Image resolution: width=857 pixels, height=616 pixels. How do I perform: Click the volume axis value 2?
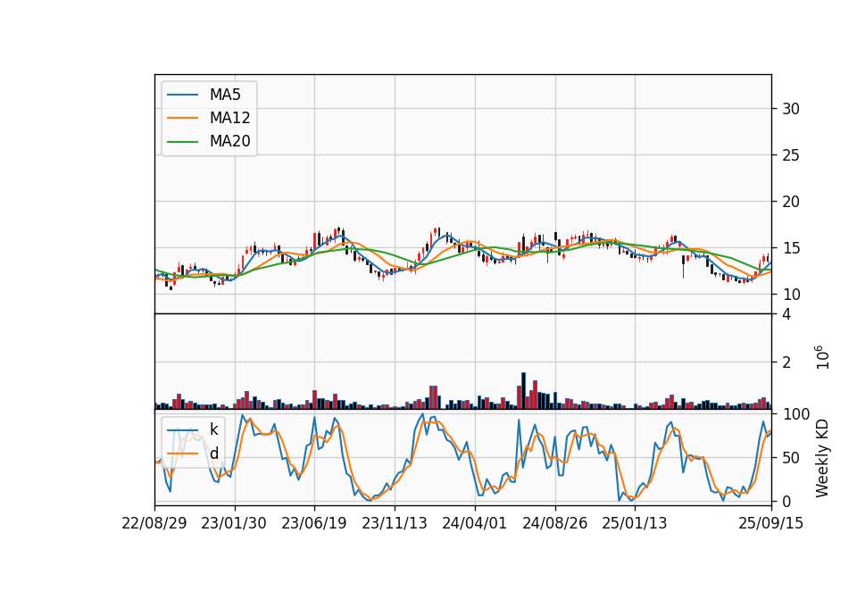(786, 362)
